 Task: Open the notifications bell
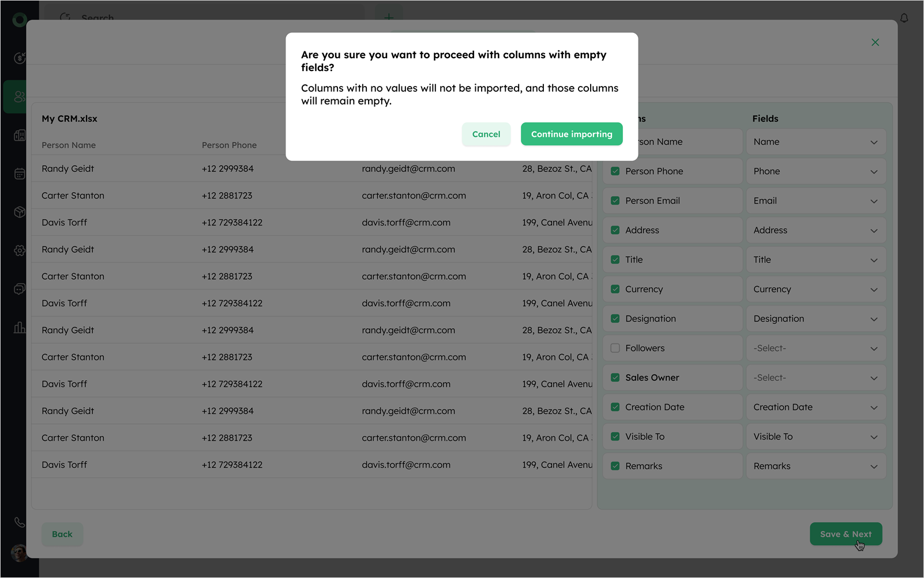point(904,18)
